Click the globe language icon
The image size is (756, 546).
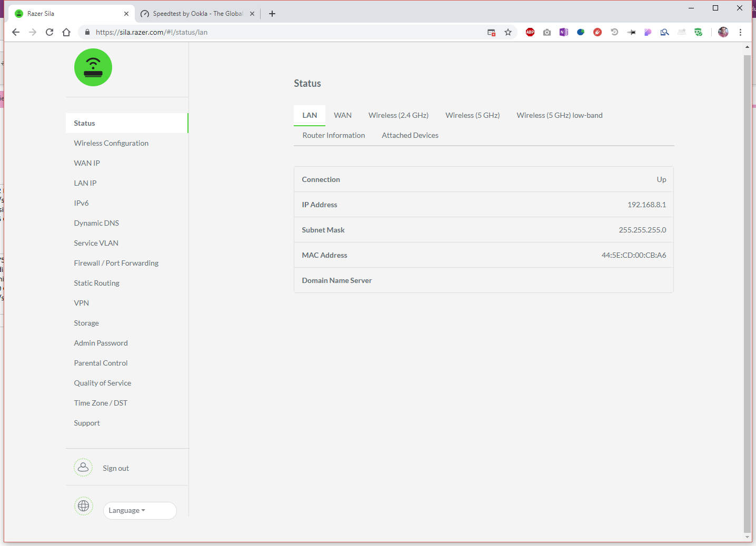tap(83, 505)
